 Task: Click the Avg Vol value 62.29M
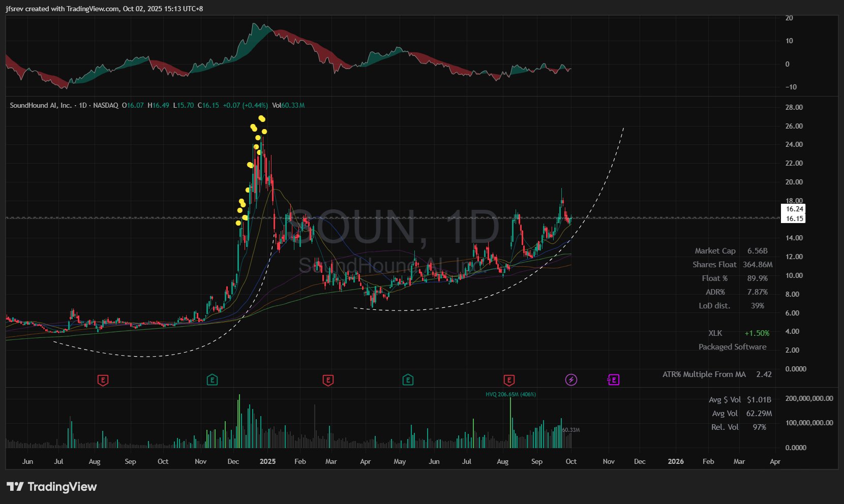tap(759, 413)
